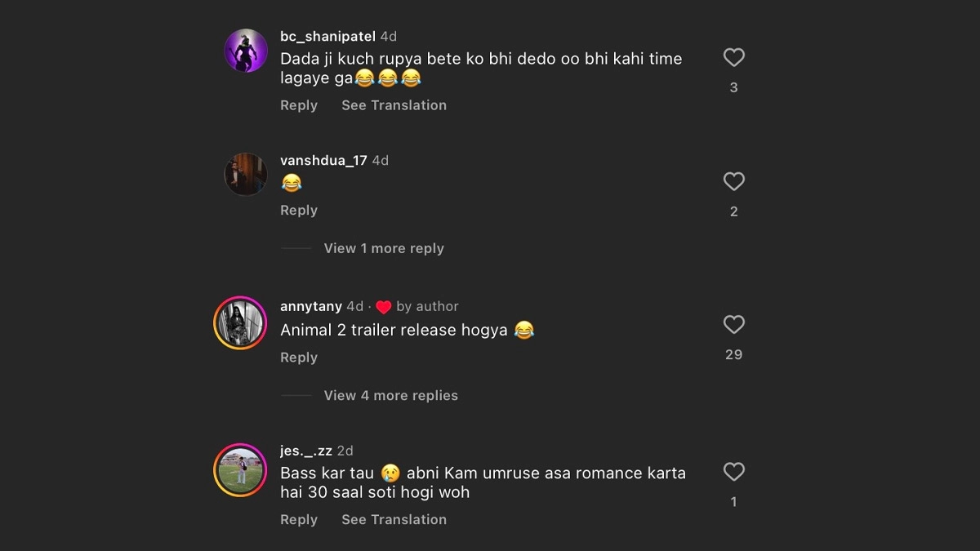Reply to annytany's comment

click(299, 358)
